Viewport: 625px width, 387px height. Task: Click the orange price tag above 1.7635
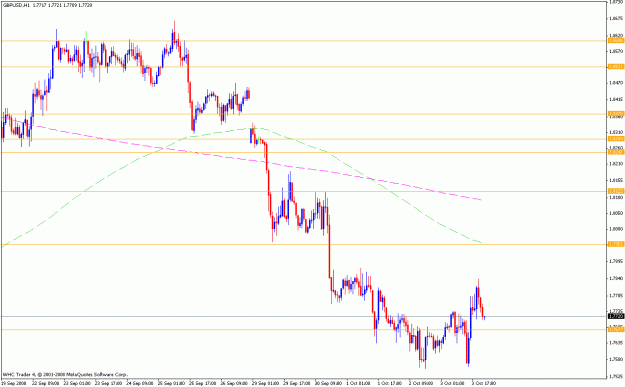(615, 329)
